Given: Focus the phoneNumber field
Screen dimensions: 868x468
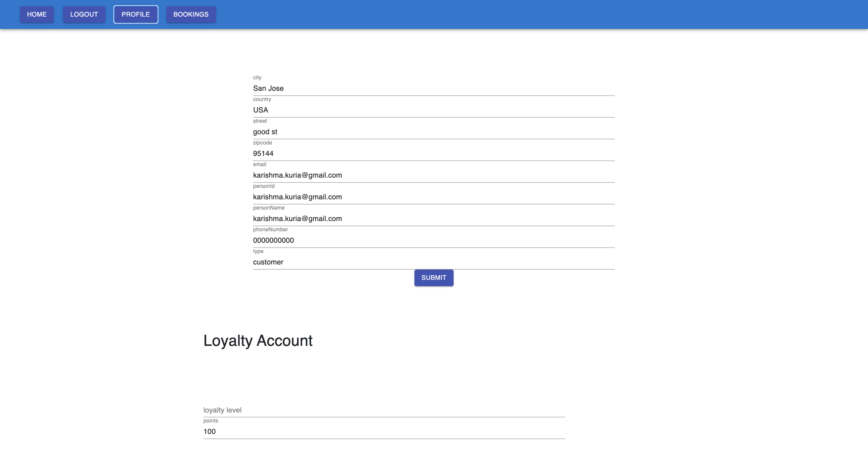Looking at the screenshot, I should click(434, 240).
